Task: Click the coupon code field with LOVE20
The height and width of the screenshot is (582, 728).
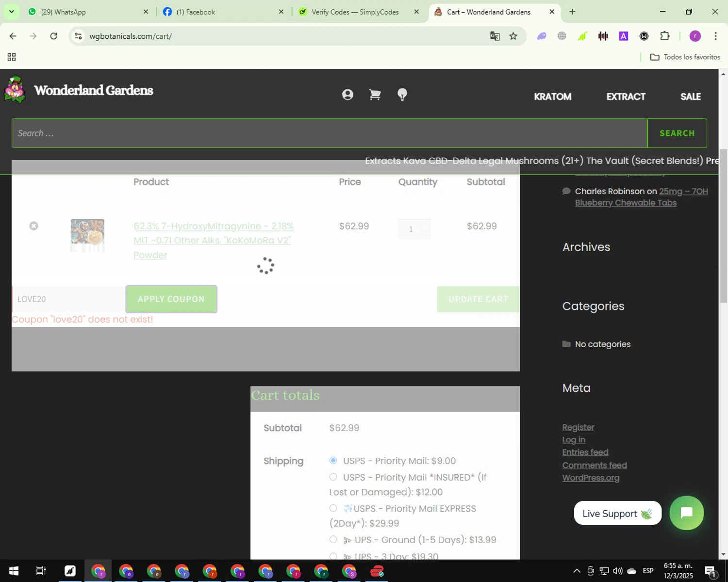Action: (x=68, y=299)
